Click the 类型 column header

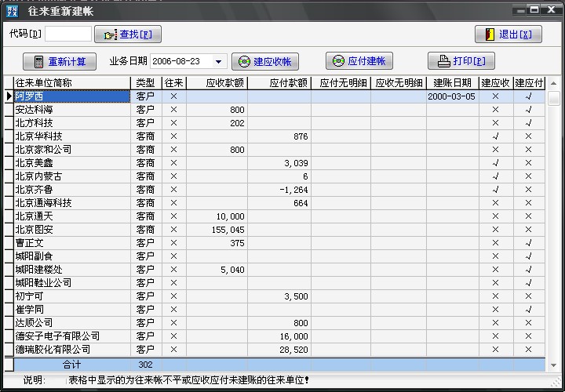point(146,83)
